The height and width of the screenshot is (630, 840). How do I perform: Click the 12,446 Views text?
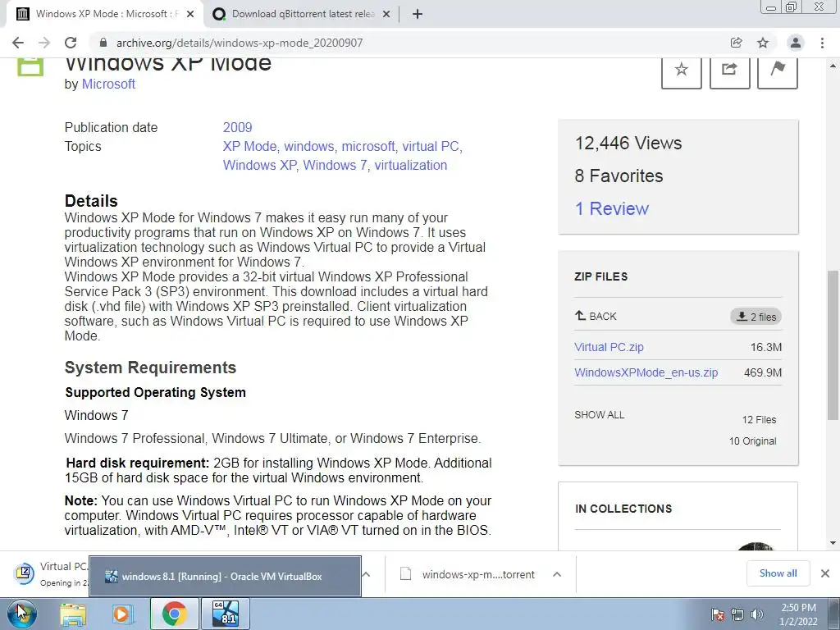tap(628, 143)
